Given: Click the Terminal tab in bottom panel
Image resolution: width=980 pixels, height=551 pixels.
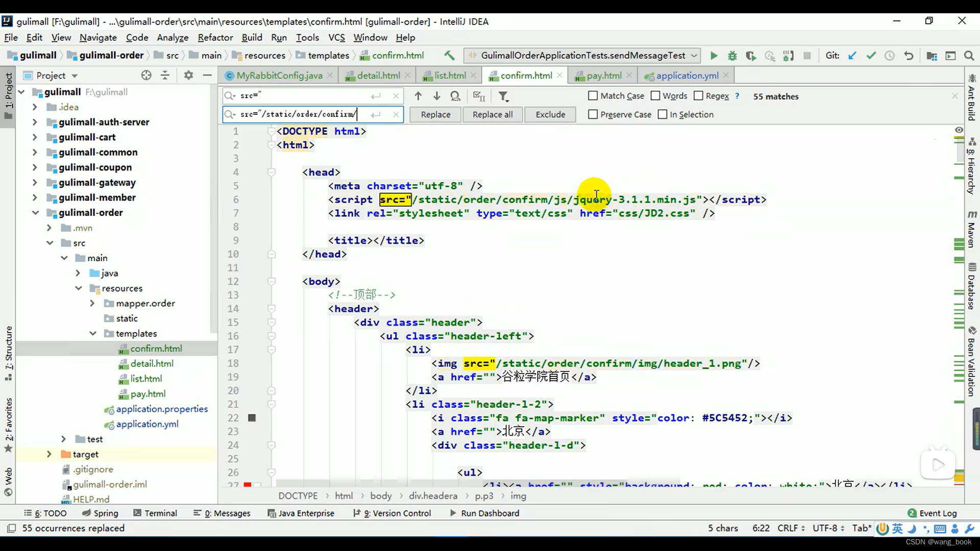Looking at the screenshot, I should pos(161,513).
